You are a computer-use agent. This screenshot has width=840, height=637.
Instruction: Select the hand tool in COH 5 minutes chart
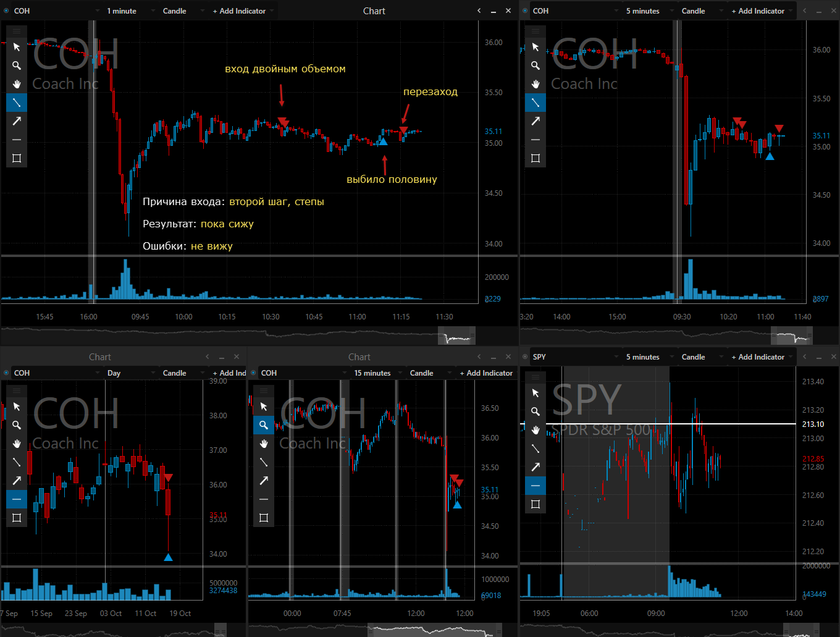[535, 84]
